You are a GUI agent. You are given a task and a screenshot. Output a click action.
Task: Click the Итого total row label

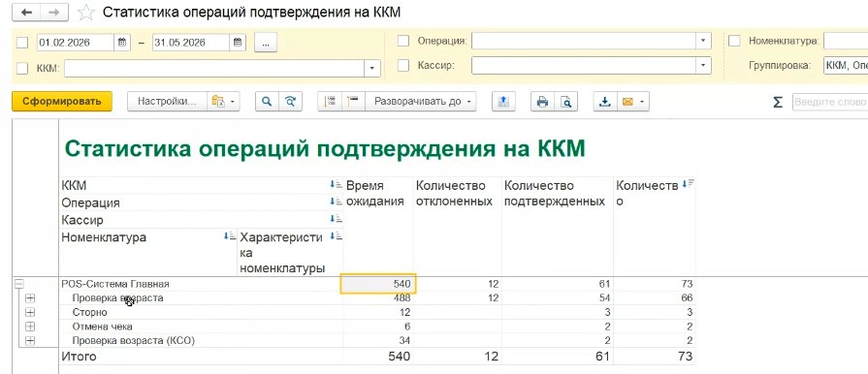pos(80,357)
